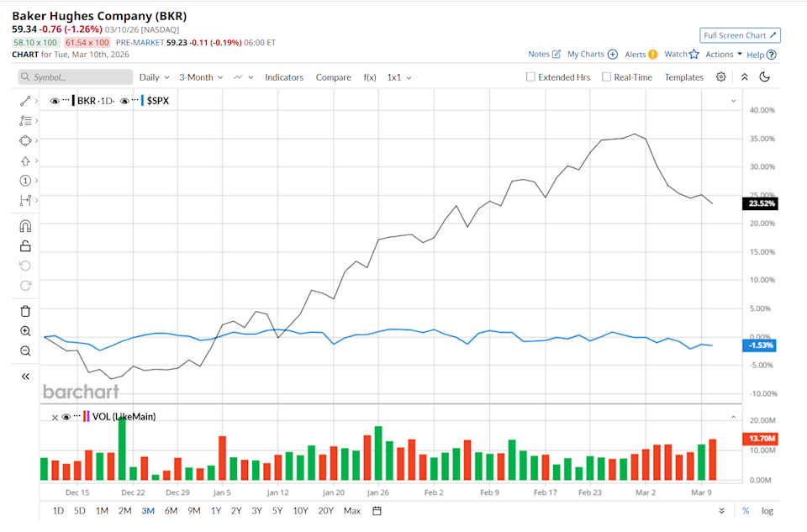Open the Actions dropdown menu

pyautogui.click(x=723, y=55)
